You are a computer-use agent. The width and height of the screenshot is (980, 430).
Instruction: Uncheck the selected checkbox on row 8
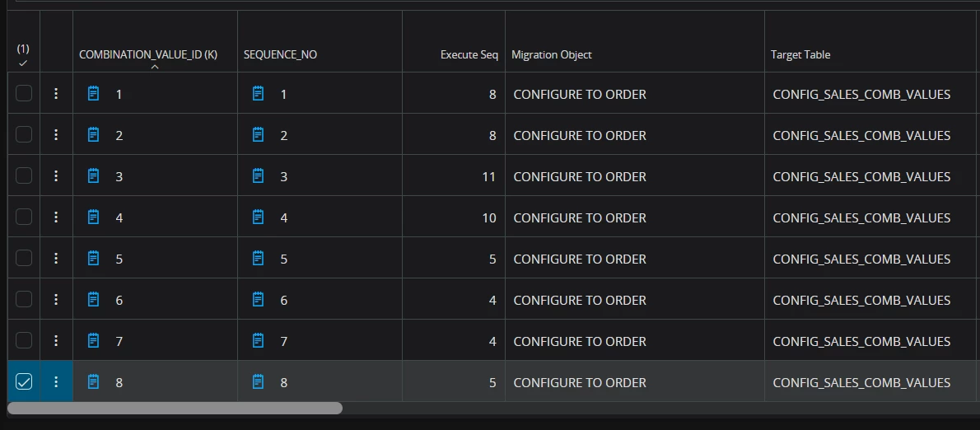pos(24,382)
